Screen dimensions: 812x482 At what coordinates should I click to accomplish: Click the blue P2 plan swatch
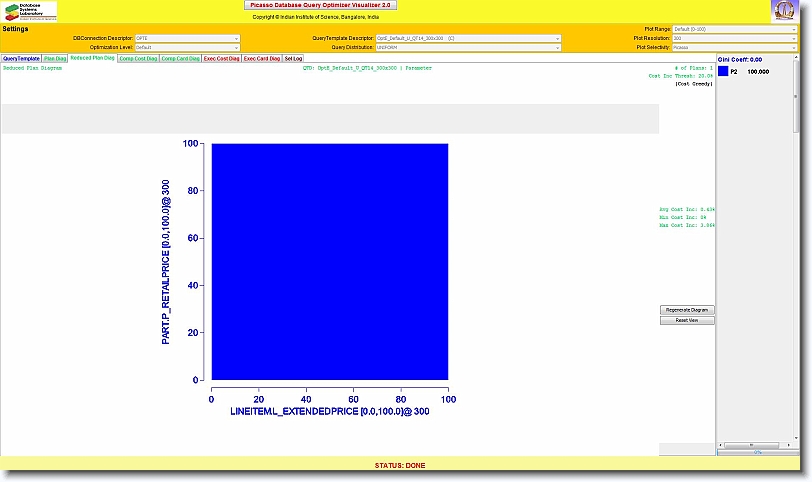click(x=723, y=72)
